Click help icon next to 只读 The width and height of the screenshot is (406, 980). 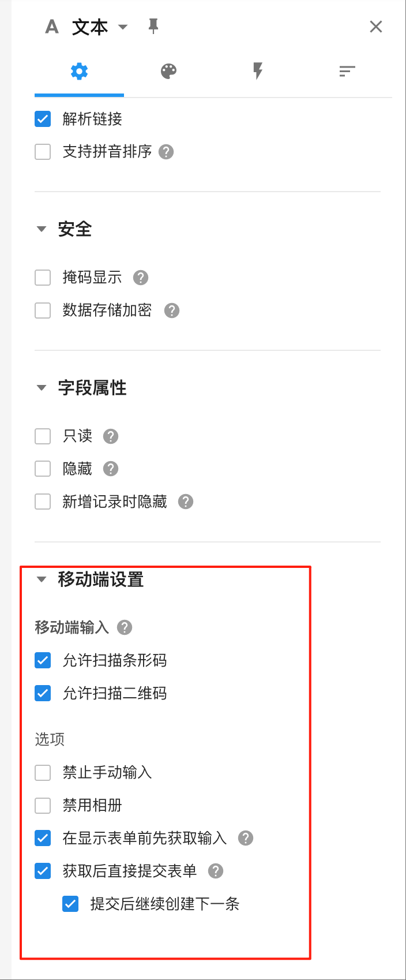111,436
